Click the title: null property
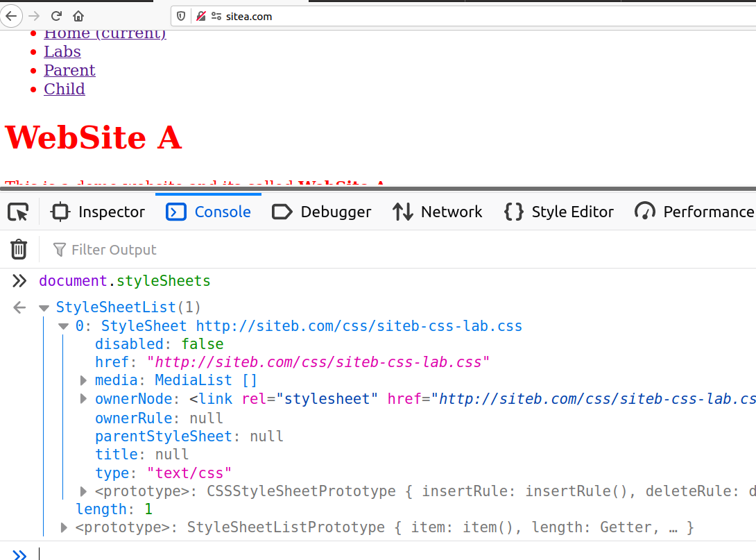This screenshot has height=560, width=756. [141, 455]
